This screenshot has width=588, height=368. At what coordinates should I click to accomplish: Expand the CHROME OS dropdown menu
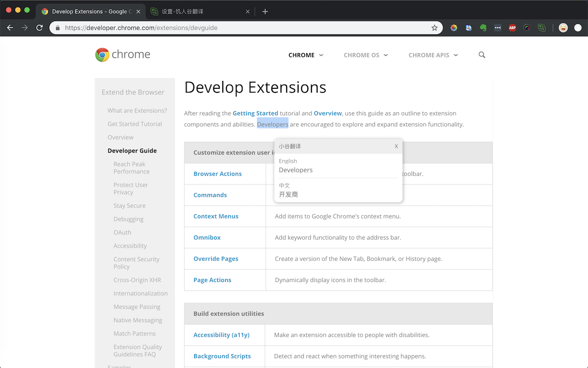pyautogui.click(x=366, y=55)
